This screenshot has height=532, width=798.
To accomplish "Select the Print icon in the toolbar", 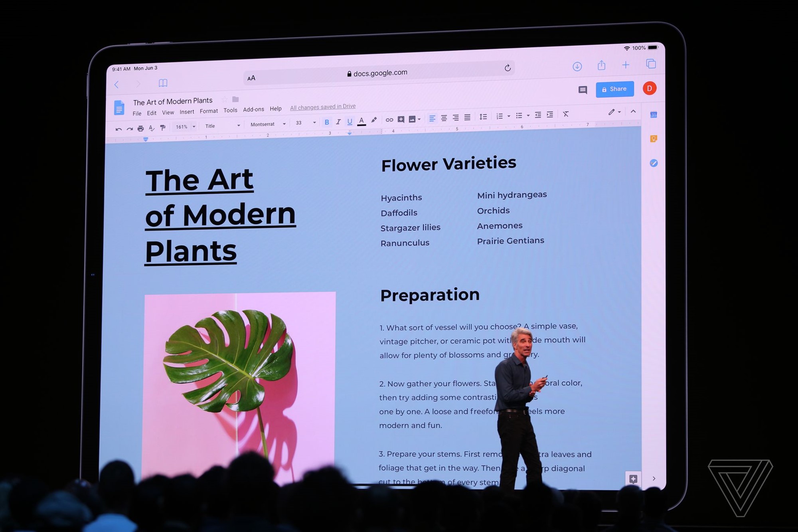I will pos(140,129).
